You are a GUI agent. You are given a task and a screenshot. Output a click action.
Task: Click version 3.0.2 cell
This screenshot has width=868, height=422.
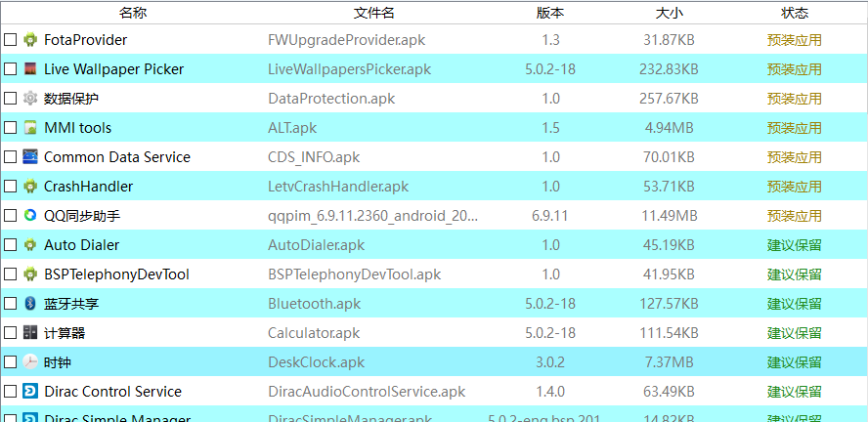(550, 362)
